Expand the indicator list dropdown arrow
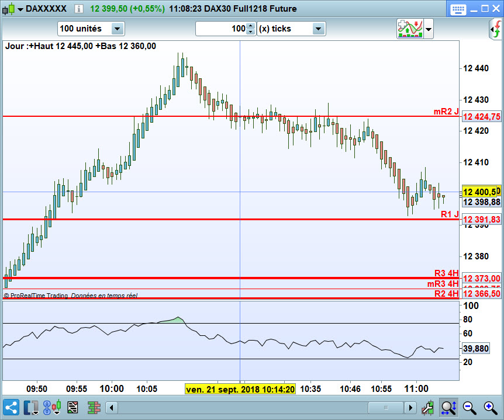This screenshot has width=504, height=420. tap(429, 29)
